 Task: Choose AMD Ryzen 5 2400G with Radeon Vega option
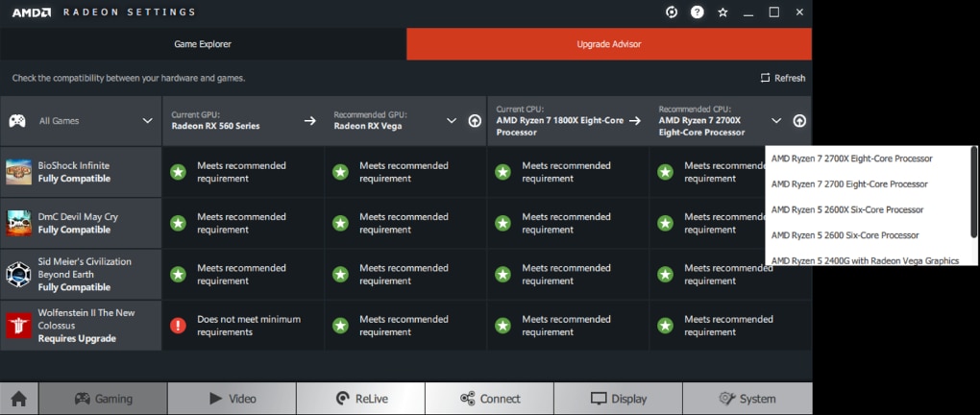click(869, 258)
